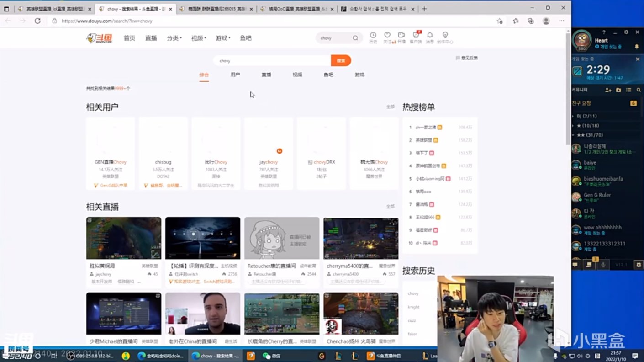Cancel queue with X beside 2:29 timer
Viewport: 644px width, 362px height.
(638, 59)
